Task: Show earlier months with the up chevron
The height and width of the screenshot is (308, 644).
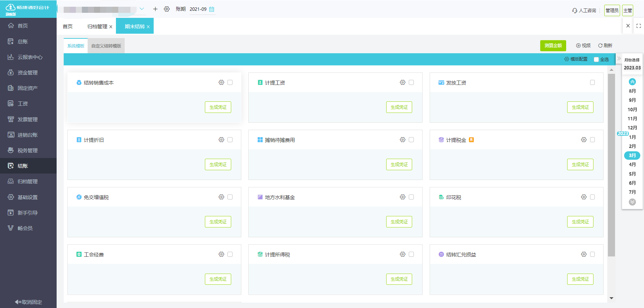Action: click(632, 82)
